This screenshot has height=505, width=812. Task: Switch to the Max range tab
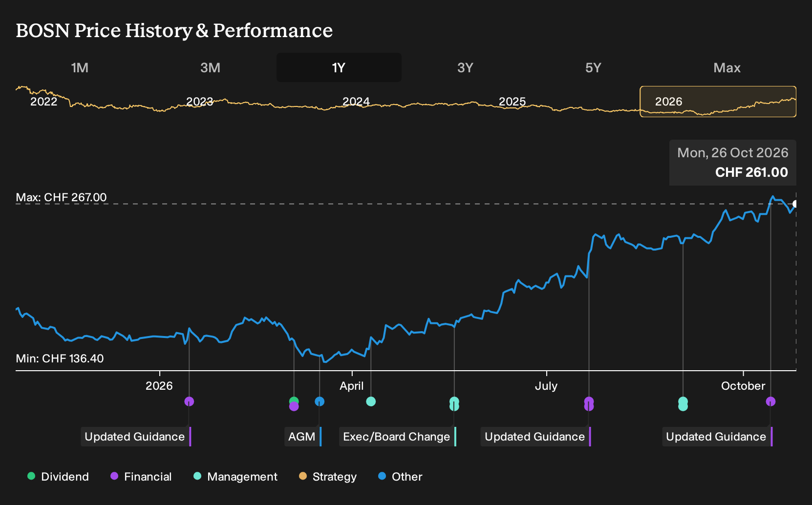pyautogui.click(x=727, y=67)
